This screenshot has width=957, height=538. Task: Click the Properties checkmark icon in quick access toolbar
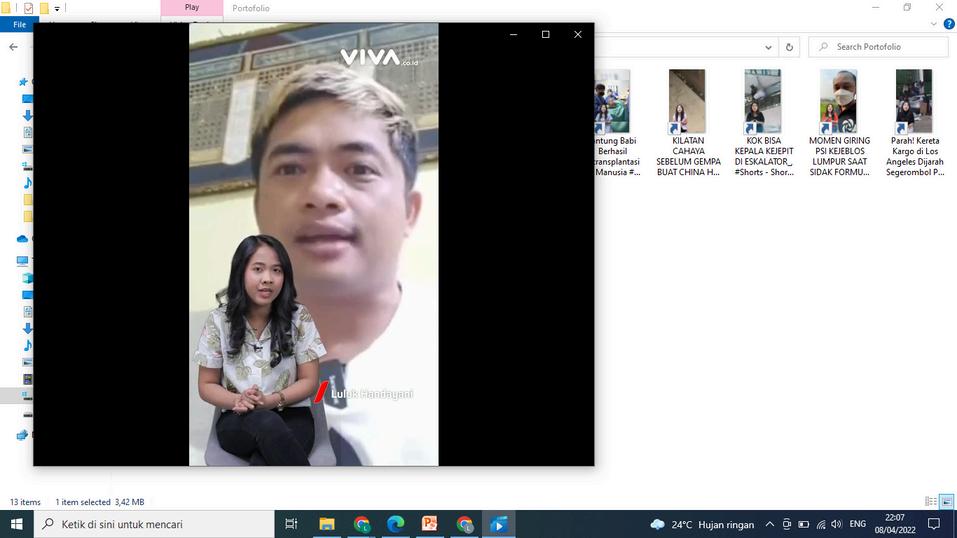pos(28,8)
